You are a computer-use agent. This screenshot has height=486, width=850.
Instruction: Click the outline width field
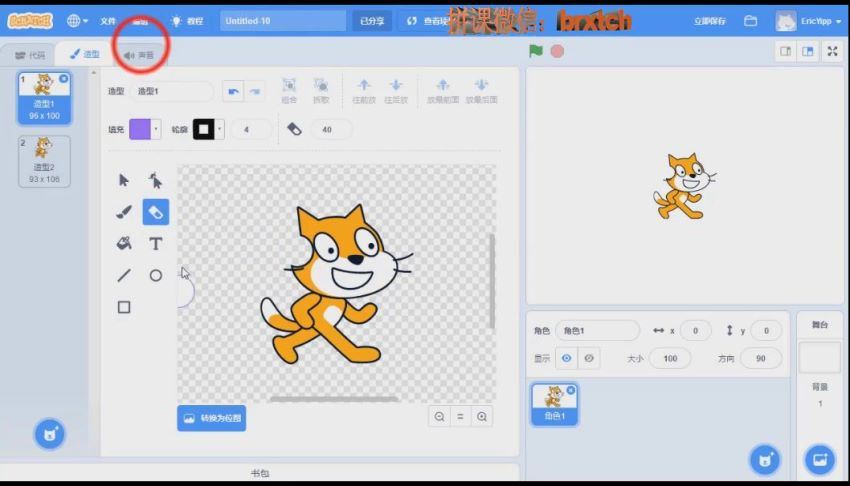tap(250, 129)
